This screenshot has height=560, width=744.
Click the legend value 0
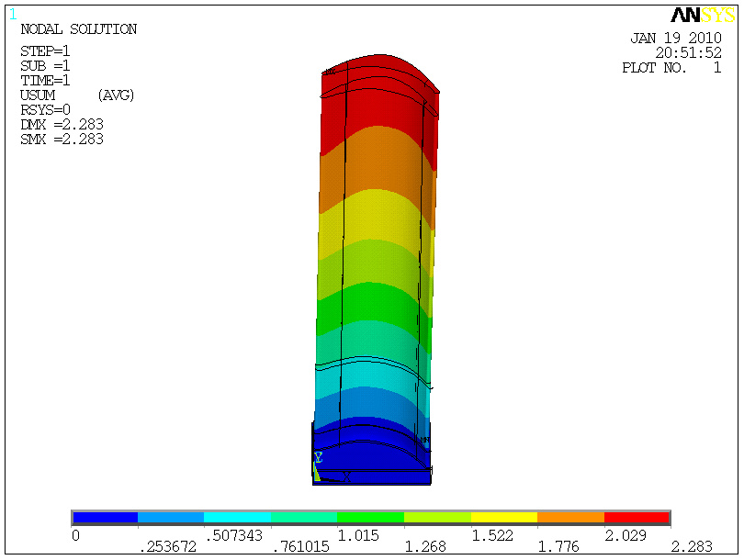(x=76, y=536)
